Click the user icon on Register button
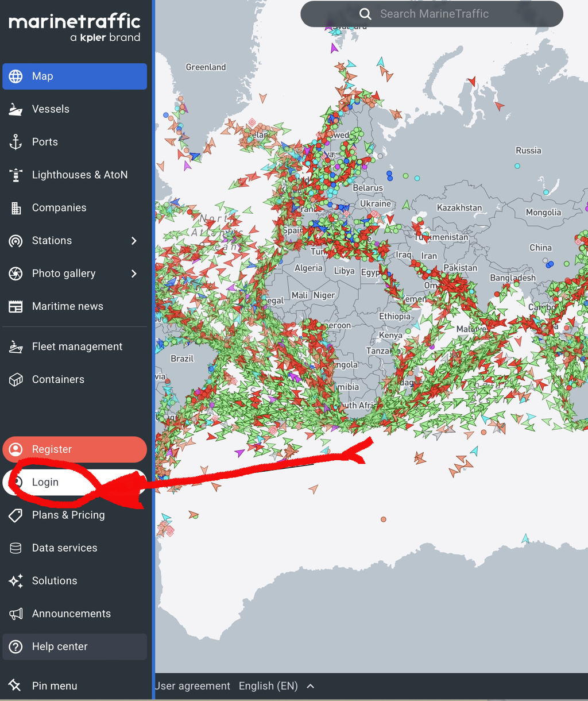The width and height of the screenshot is (588, 701). coord(16,449)
